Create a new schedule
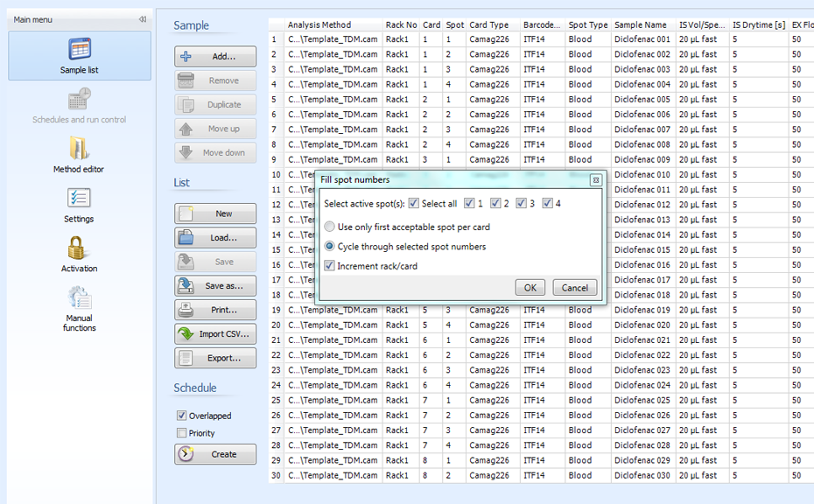Image resolution: width=814 pixels, height=504 pixels. click(x=214, y=454)
